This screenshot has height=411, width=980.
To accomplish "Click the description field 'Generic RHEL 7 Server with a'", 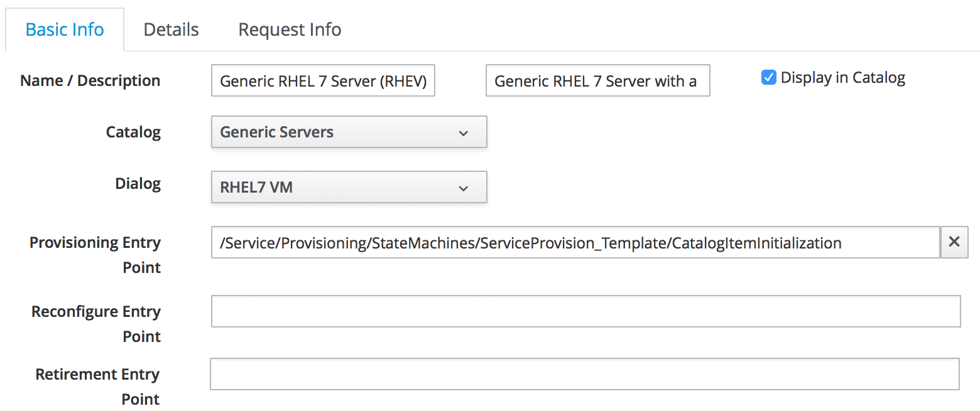I will [x=597, y=81].
